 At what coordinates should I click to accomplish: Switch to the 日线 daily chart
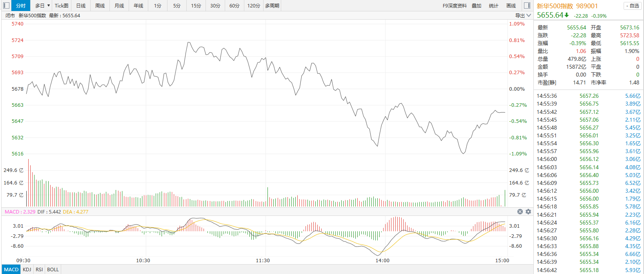(x=81, y=5)
